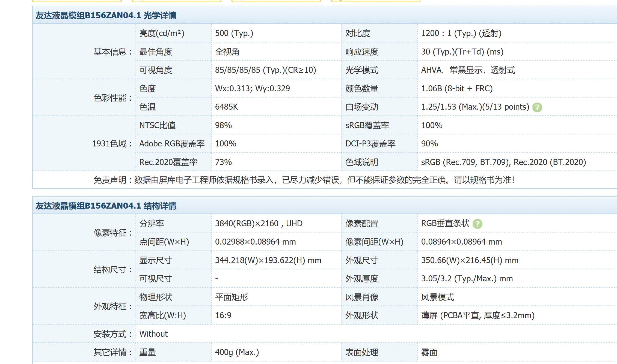Click the 基本信息 row group label
617x364 pixels.
[x=113, y=52]
